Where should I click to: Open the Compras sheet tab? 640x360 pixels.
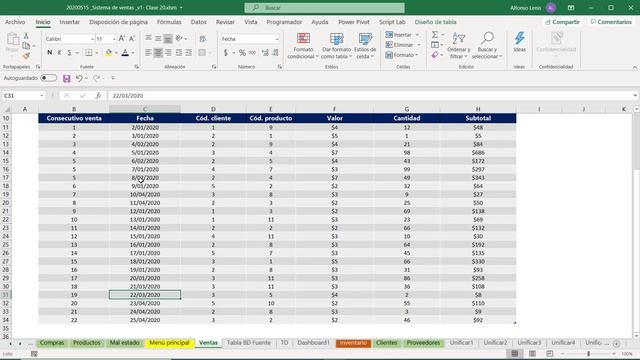[x=52, y=343]
